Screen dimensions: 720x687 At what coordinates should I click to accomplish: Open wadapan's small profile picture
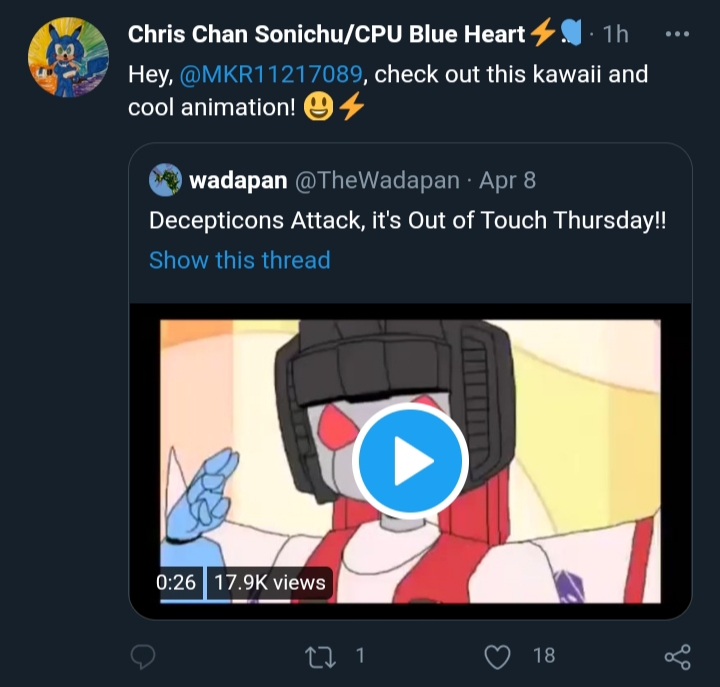(165, 180)
